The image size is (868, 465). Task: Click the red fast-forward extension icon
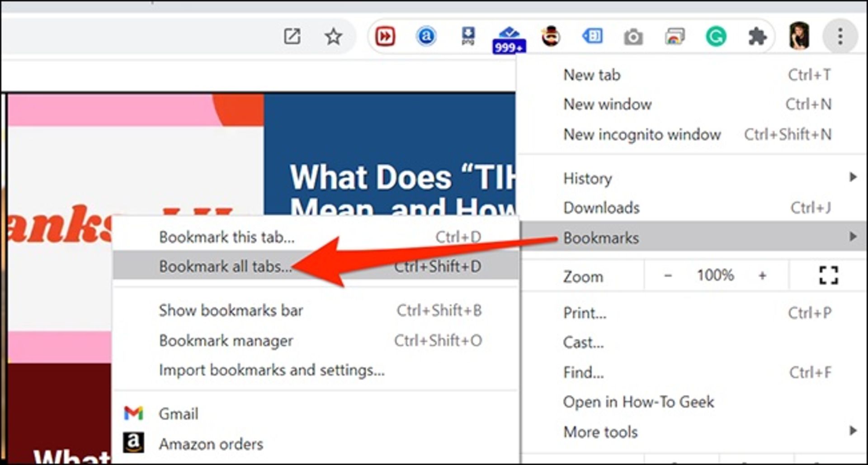pyautogui.click(x=385, y=37)
